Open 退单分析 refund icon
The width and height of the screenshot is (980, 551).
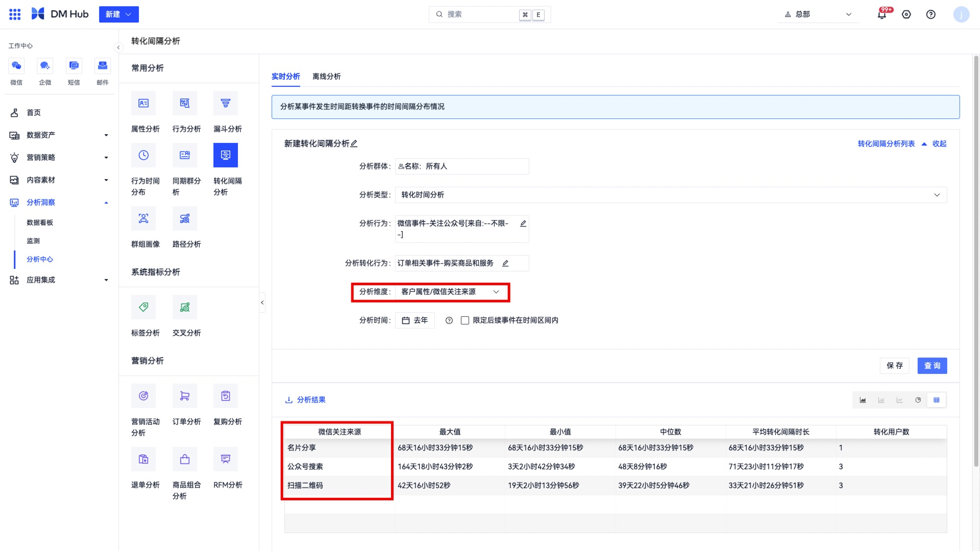point(143,459)
